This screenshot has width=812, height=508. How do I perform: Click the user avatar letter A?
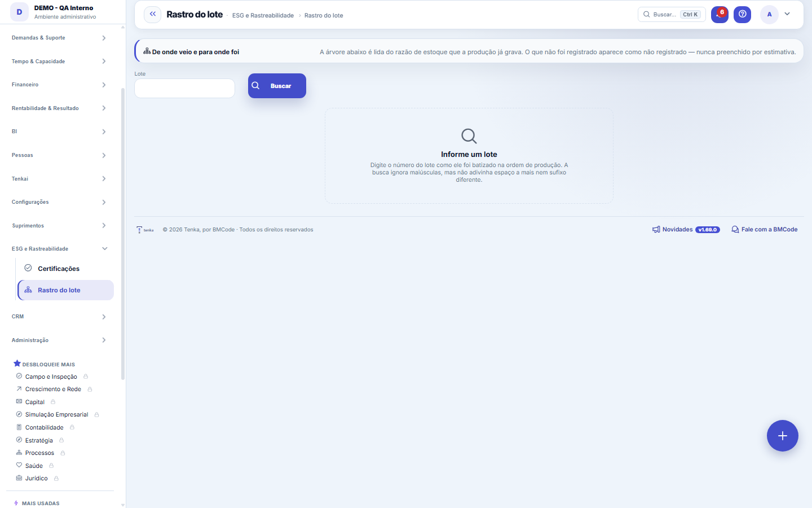(769, 14)
